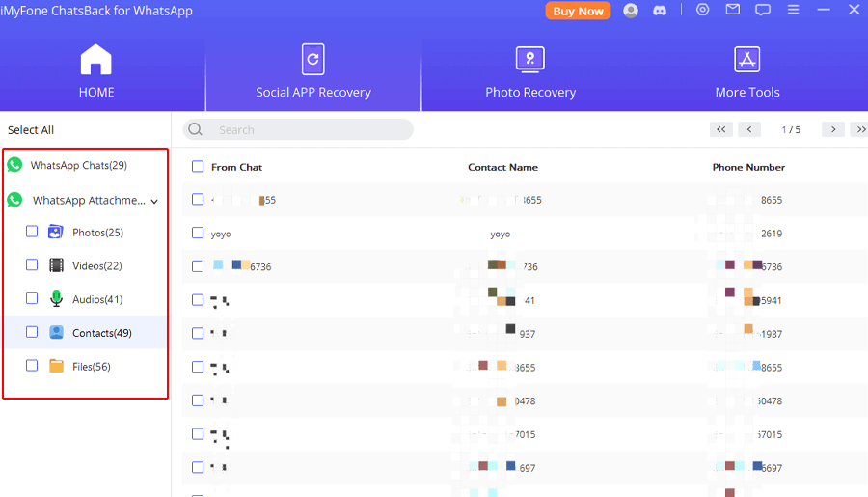Go to the next page arrow
Image resolution: width=868 pixels, height=497 pixels.
(833, 129)
